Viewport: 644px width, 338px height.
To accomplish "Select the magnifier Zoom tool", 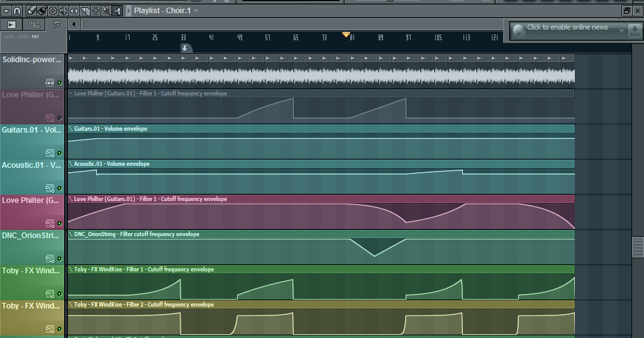I will 106,11.
